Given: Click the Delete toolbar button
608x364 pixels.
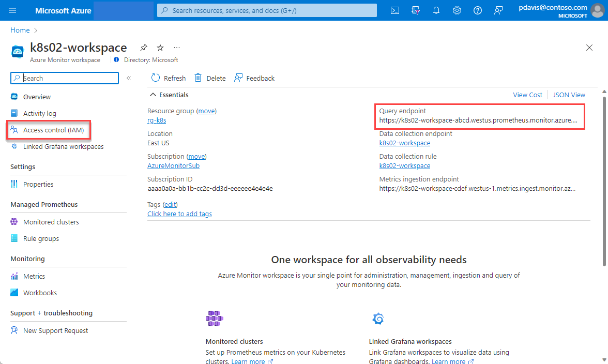Looking at the screenshot, I should point(210,78).
